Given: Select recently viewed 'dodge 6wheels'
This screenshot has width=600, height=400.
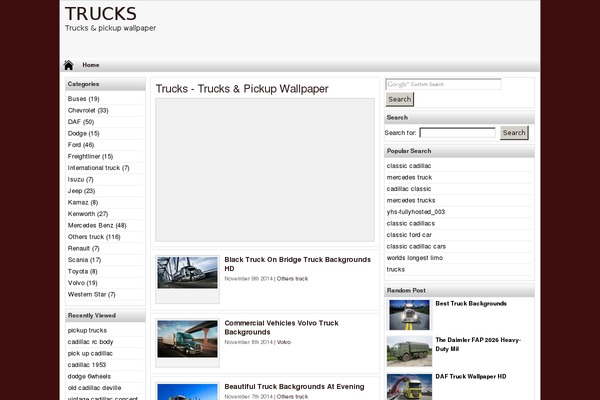Looking at the screenshot, I should pos(89,376).
